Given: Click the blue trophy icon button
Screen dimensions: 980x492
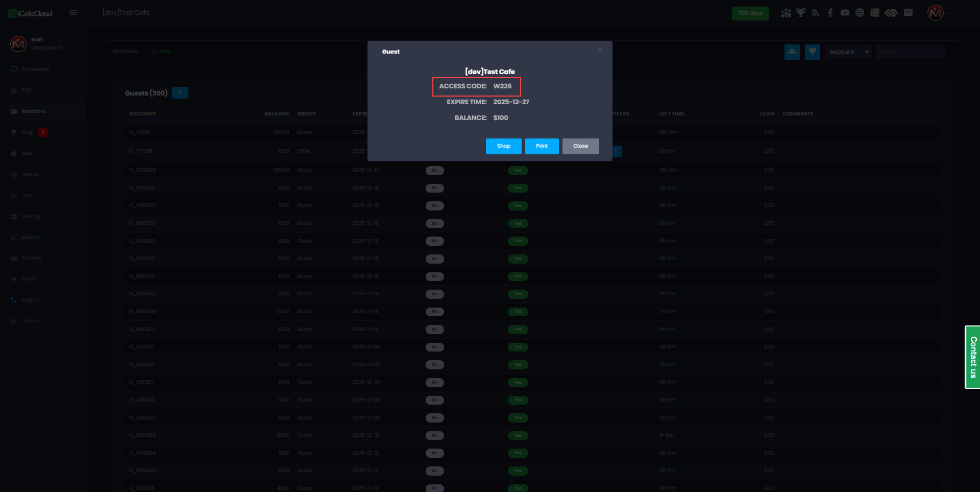Looking at the screenshot, I should tap(813, 52).
